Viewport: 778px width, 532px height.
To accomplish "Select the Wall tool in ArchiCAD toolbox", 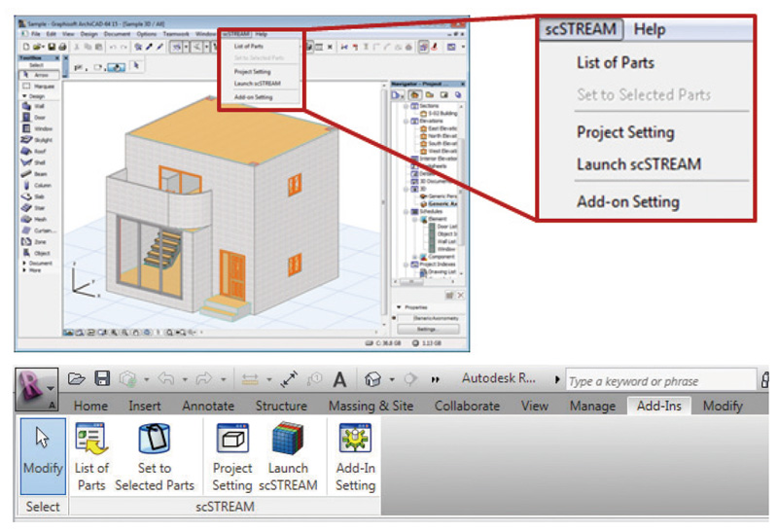I will [34, 106].
